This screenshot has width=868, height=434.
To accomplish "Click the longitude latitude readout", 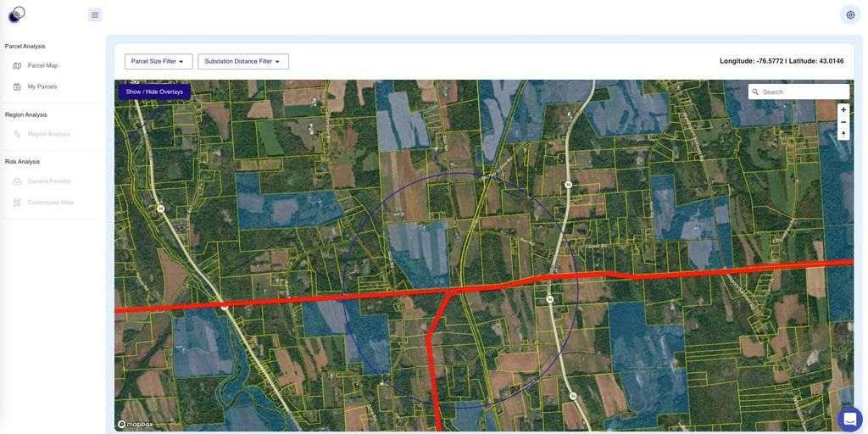I will click(782, 61).
